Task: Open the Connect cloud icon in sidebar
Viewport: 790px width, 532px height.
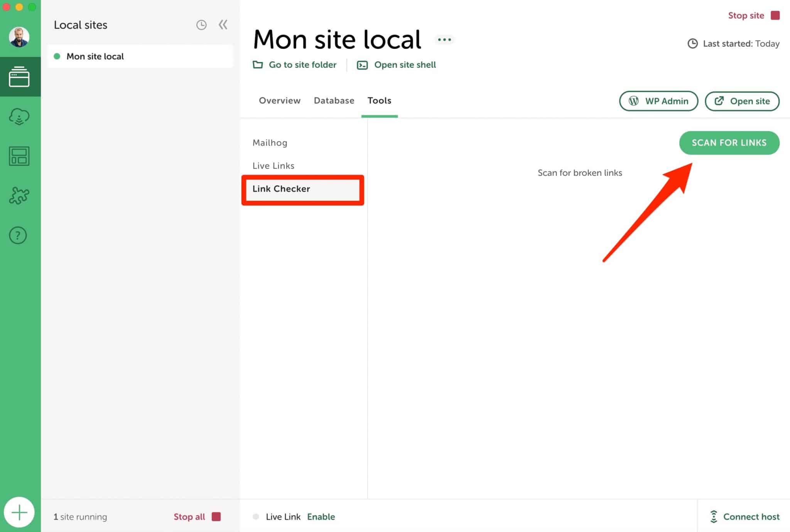Action: 19,116
